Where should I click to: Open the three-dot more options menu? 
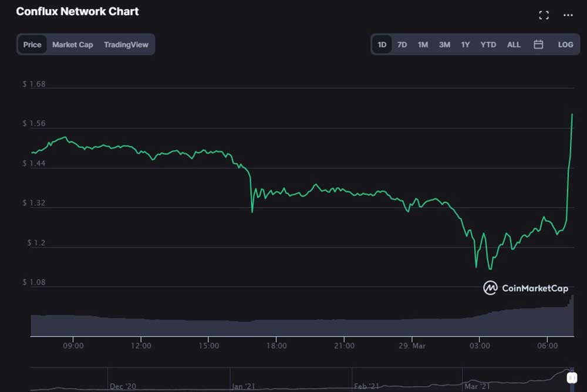[568, 15]
